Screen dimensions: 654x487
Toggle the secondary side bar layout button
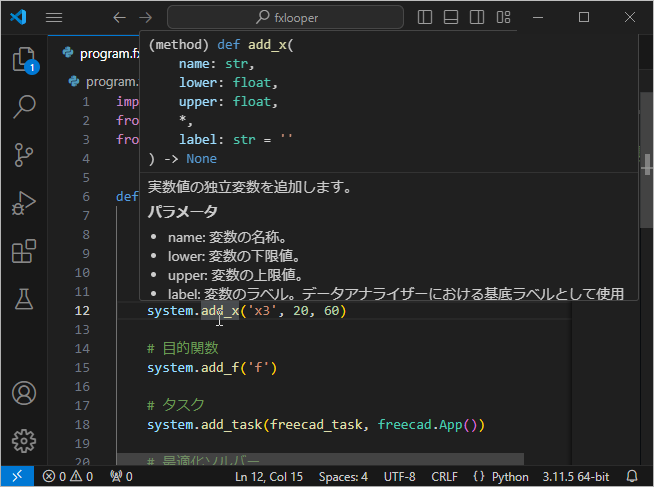[477, 18]
